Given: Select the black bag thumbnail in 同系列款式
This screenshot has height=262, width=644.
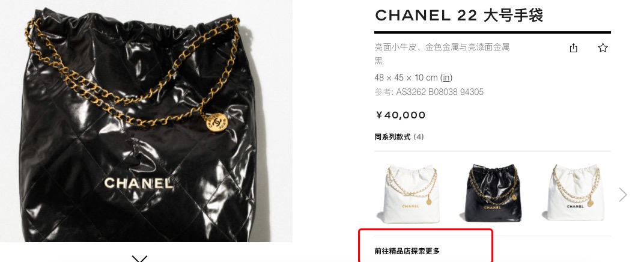Looking at the screenshot, I should [x=492, y=193].
